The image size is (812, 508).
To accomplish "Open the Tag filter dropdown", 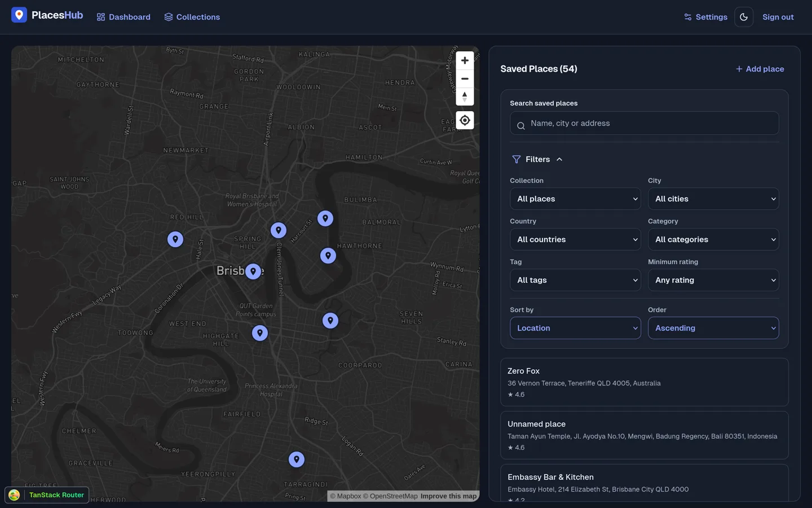I will (x=575, y=280).
